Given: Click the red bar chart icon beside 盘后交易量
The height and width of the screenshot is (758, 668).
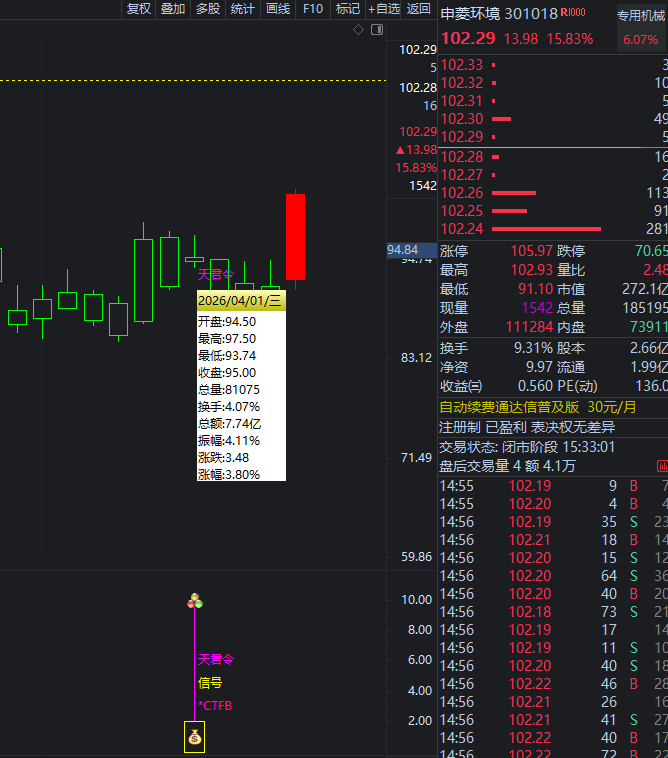Looking at the screenshot, I should click(661, 466).
